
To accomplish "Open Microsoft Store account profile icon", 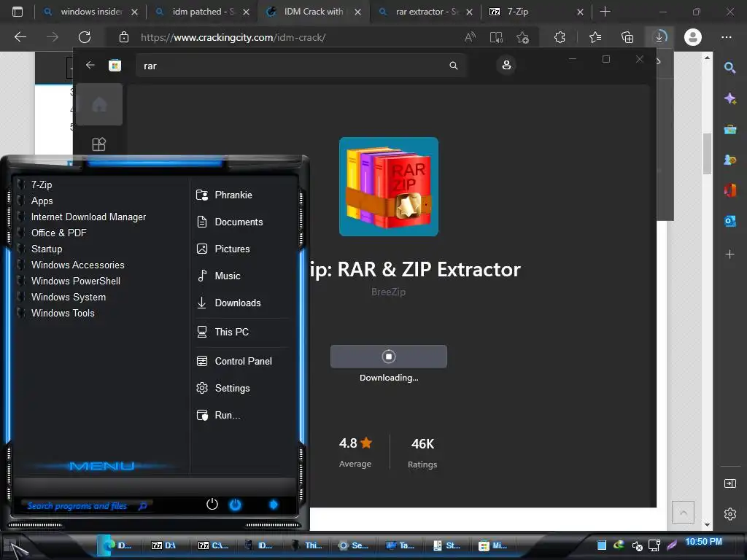I will (x=506, y=65).
